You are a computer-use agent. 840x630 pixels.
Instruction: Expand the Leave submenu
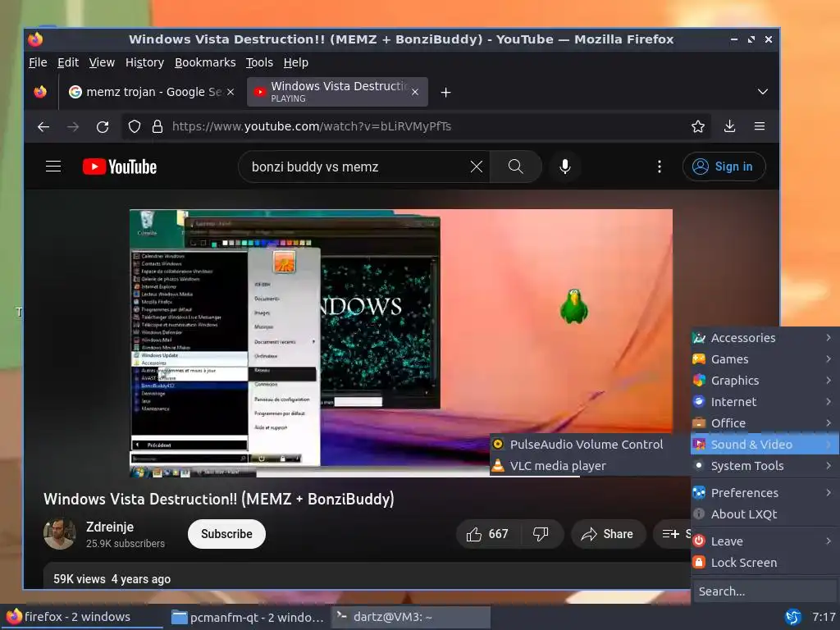(x=765, y=541)
